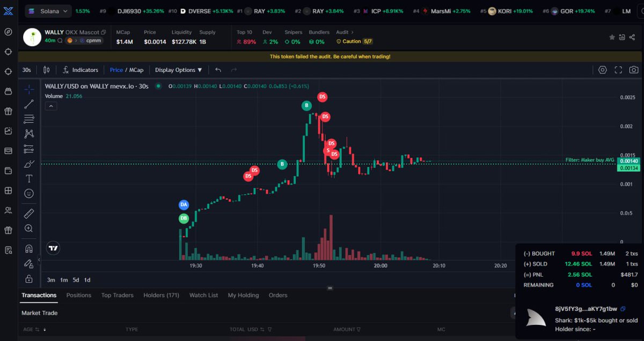644x341 pixels.
Task: Copy wallet address 8jV5fY3g...aKY7g1bw
Action: 623,309
